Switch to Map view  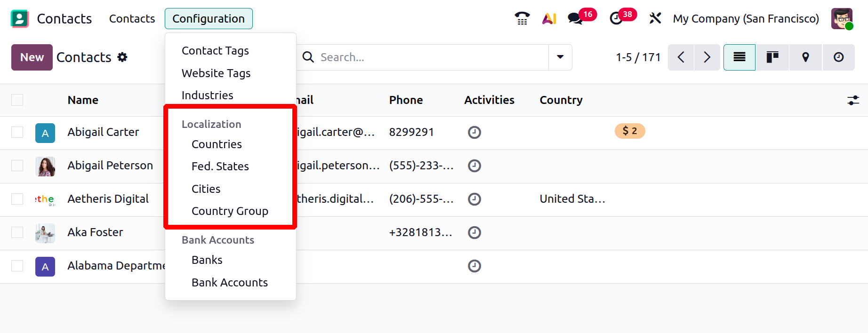805,57
